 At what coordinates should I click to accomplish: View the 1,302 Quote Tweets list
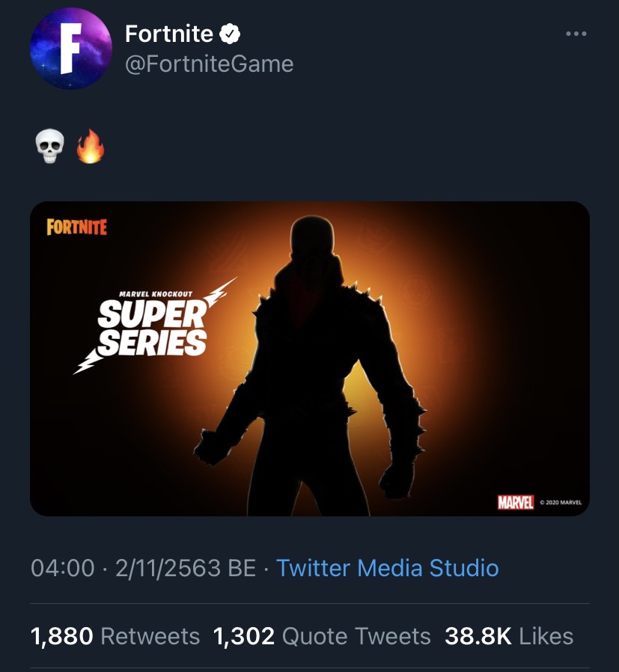click(x=322, y=636)
